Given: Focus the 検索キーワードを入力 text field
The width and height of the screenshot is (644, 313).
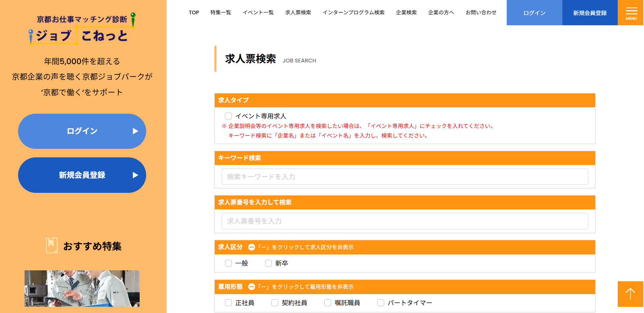Looking at the screenshot, I should (x=405, y=177).
